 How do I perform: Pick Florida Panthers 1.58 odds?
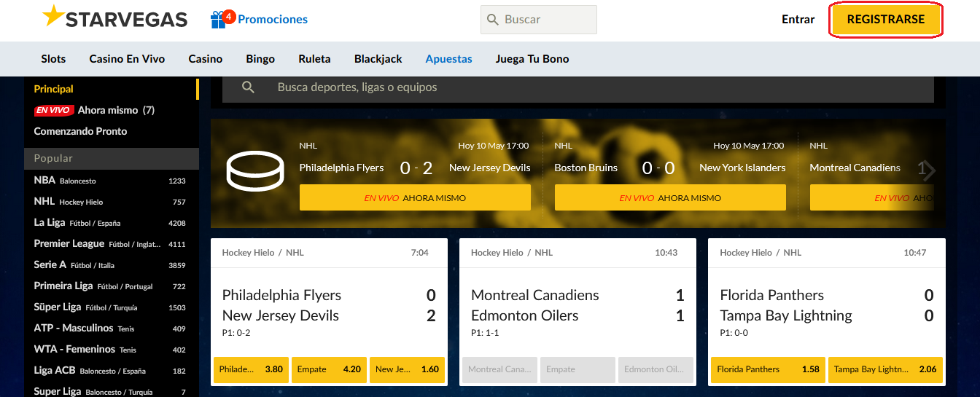(x=768, y=369)
